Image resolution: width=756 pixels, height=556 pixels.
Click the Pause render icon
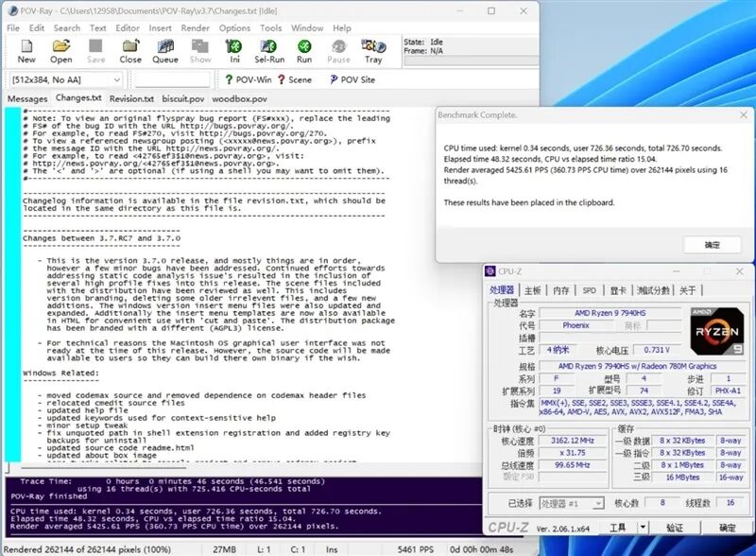338,51
